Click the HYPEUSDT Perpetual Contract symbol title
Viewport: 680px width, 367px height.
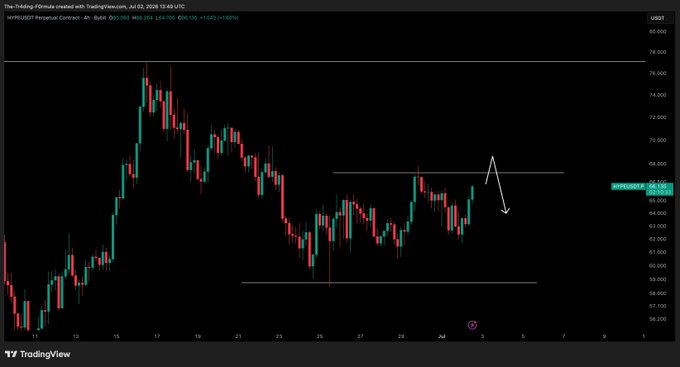43,18
